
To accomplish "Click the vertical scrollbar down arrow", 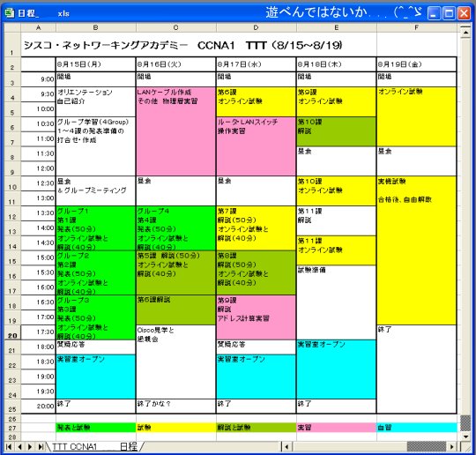I will click(465, 436).
